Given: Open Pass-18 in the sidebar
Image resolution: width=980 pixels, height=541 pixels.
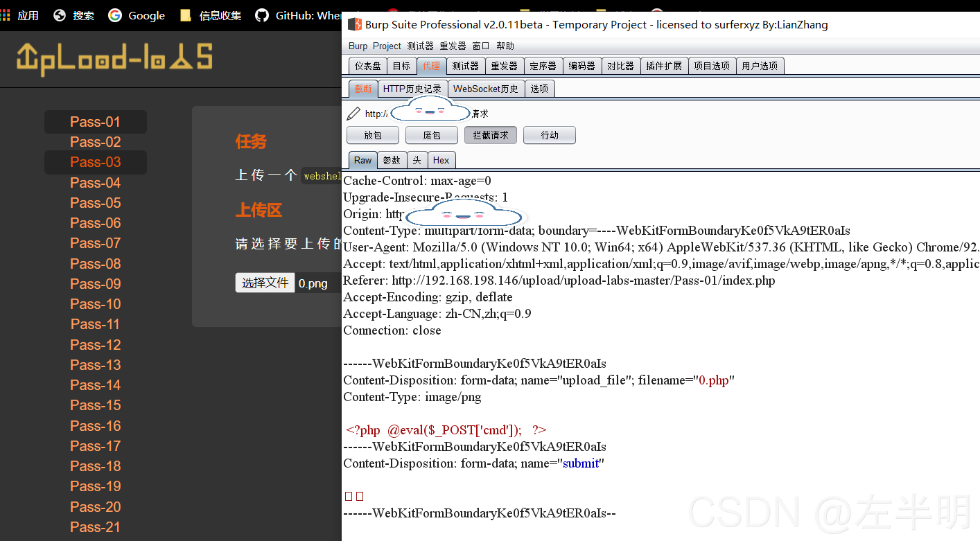Looking at the screenshot, I should pos(96,466).
